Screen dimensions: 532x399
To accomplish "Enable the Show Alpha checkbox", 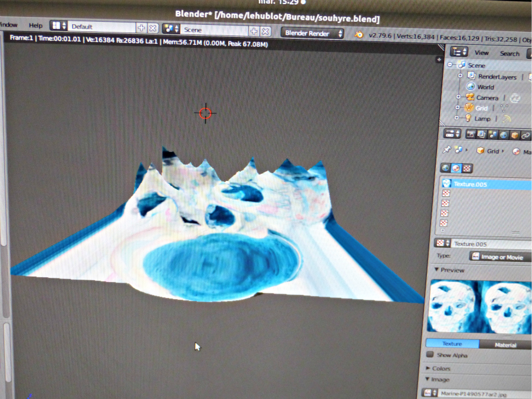I will coord(429,355).
